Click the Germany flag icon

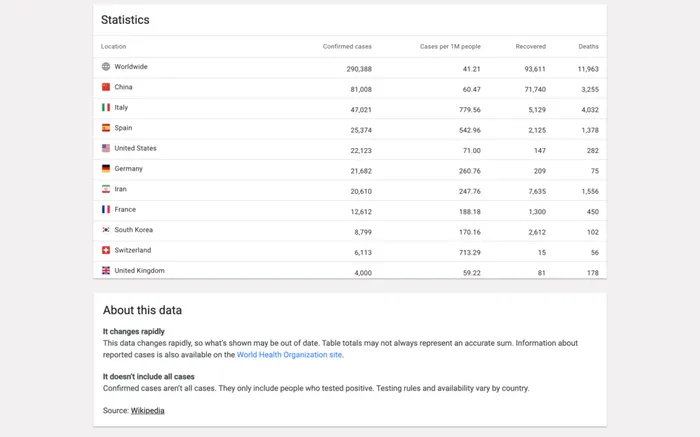click(106, 169)
